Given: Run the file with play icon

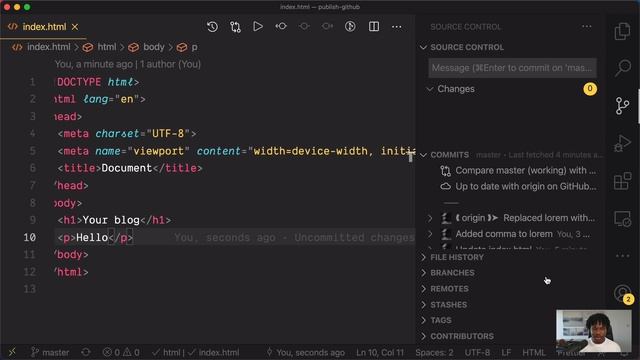Looking at the screenshot, I should pyautogui.click(x=258, y=27).
